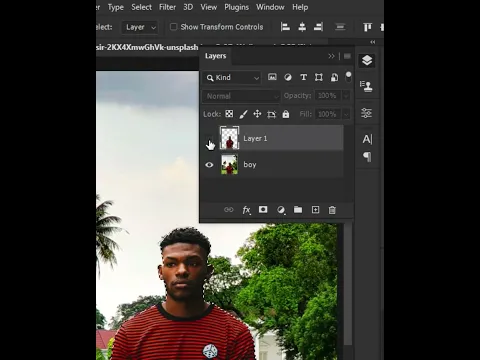Viewport: 480px width, 360px height.
Task: Align right edges of layers
Action: (x=319, y=27)
